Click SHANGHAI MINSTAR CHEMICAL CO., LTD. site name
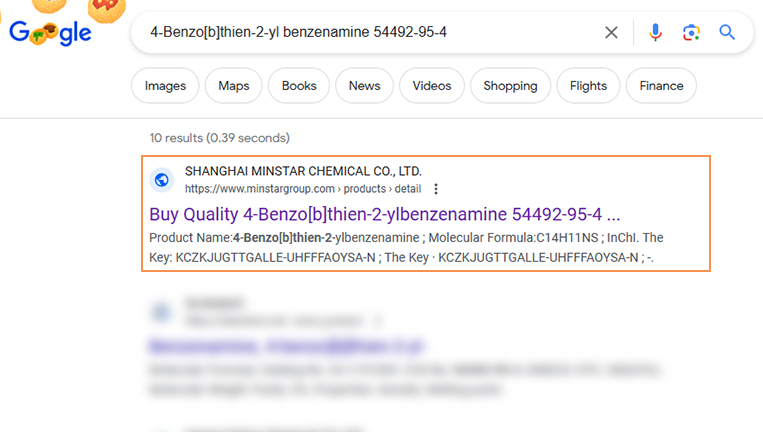The width and height of the screenshot is (763, 432). click(x=303, y=171)
